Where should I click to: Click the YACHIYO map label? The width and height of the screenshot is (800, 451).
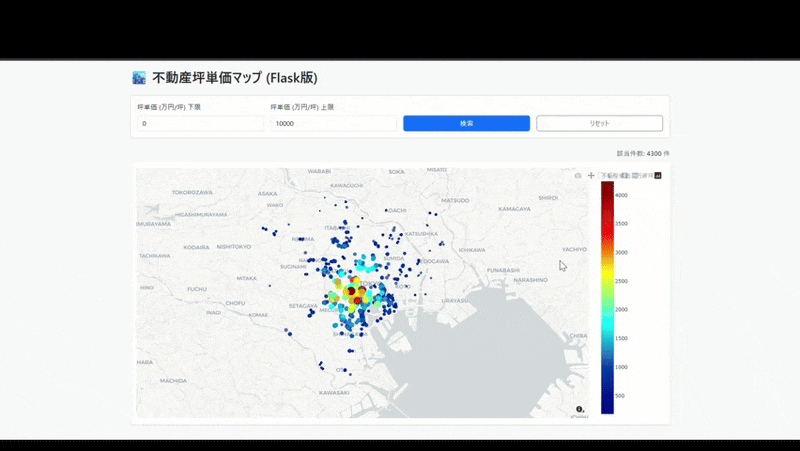[574, 249]
